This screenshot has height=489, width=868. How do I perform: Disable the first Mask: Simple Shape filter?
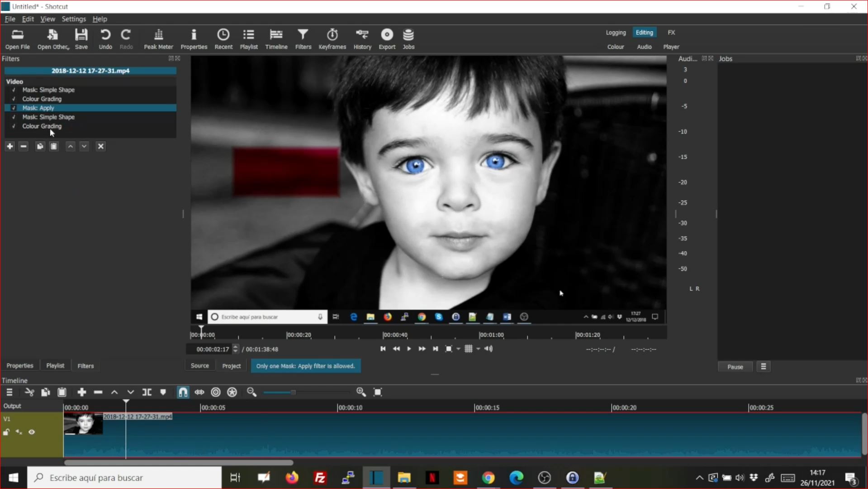pos(14,90)
